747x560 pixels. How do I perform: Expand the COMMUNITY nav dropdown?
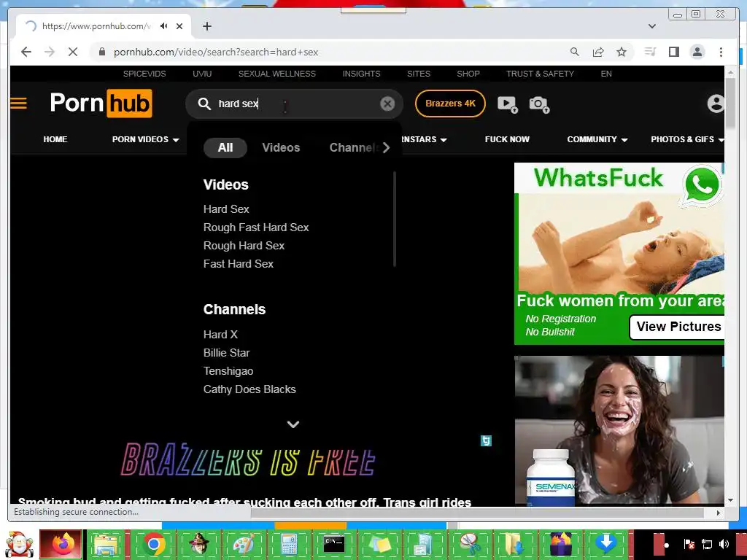[x=597, y=139]
